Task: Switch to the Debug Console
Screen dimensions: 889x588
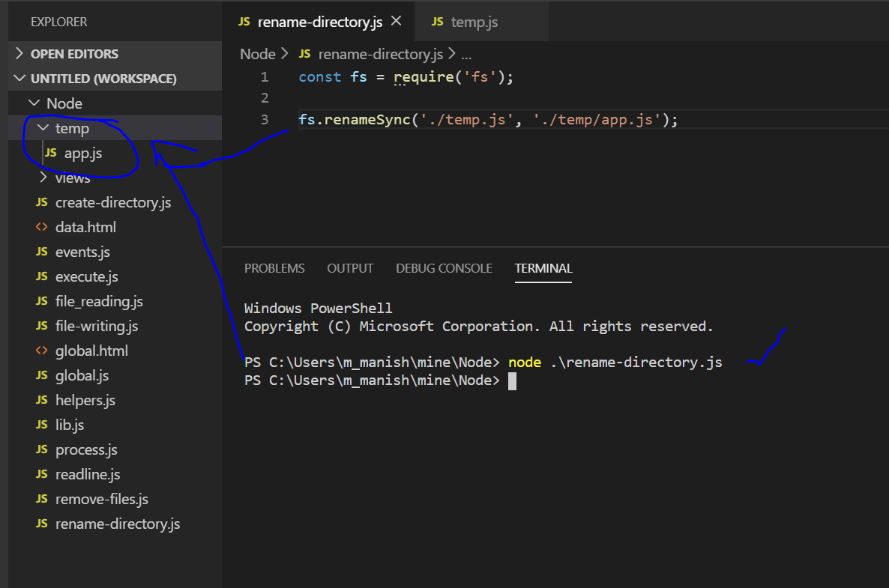Action: (444, 268)
